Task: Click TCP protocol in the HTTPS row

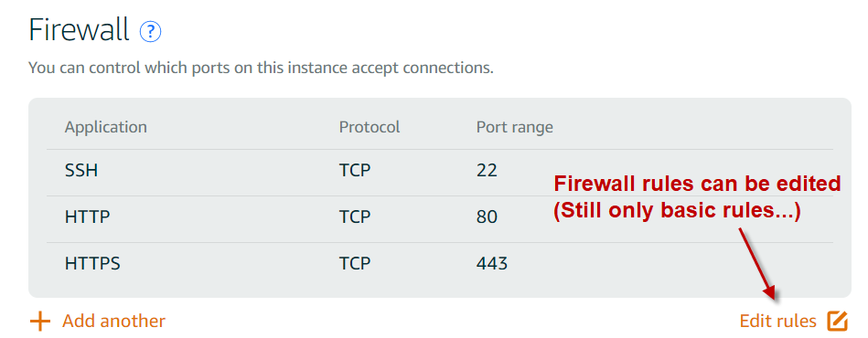Action: pos(355,263)
